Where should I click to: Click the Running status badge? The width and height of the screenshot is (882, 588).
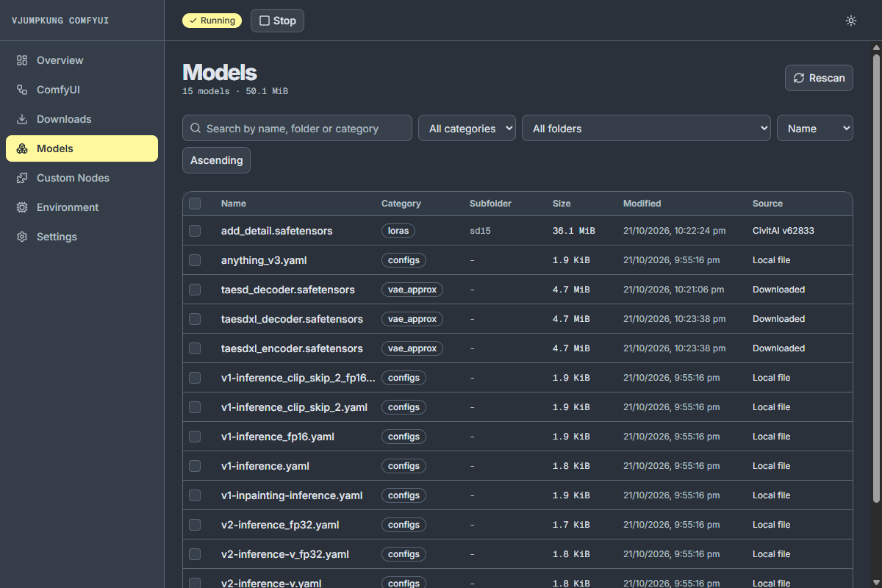[x=212, y=21]
